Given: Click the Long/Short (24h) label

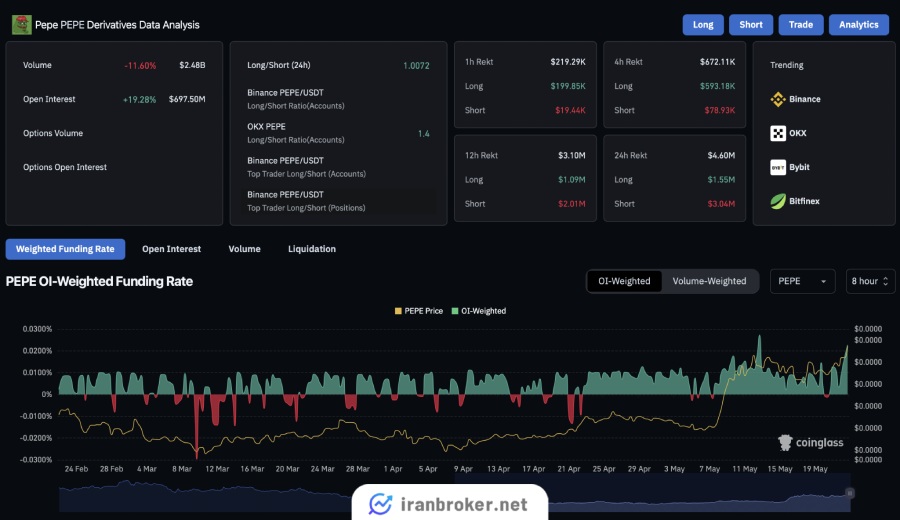Looking at the screenshot, I should (279, 65).
